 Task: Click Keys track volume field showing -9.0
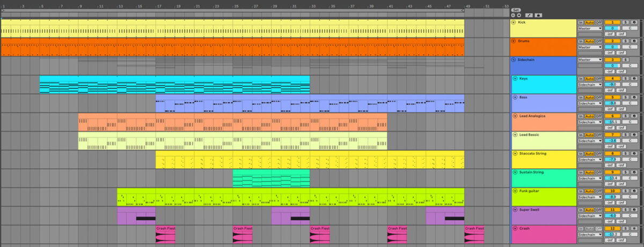[612, 85]
